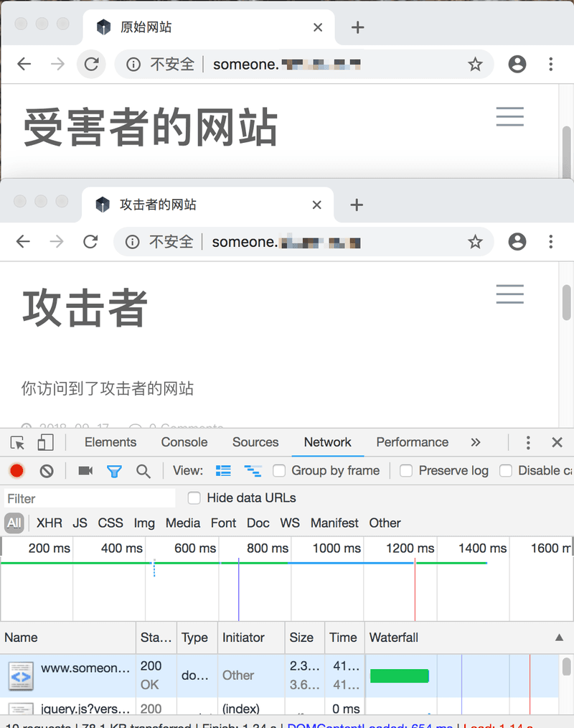The height and width of the screenshot is (728, 574).
Task: Click the capture screenshots camera icon
Action: tap(85, 471)
